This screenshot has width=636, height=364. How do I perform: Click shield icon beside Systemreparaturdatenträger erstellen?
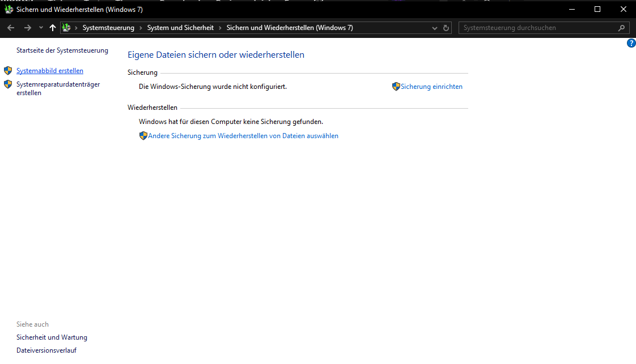click(x=8, y=84)
